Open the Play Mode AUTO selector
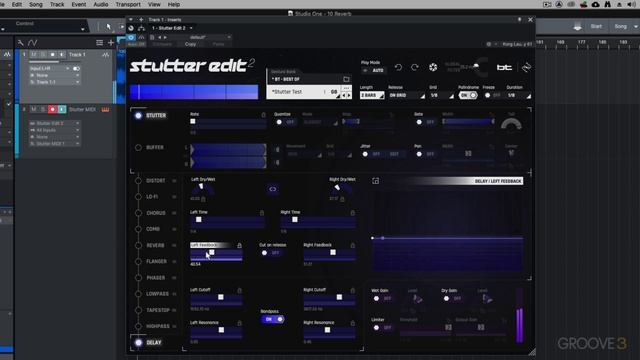The image size is (640, 360). pyautogui.click(x=374, y=71)
